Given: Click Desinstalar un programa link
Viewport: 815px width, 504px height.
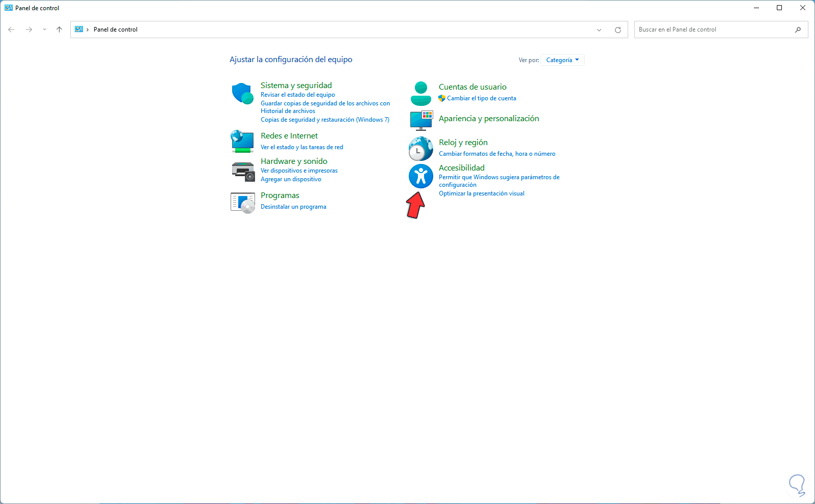Looking at the screenshot, I should tap(294, 207).
